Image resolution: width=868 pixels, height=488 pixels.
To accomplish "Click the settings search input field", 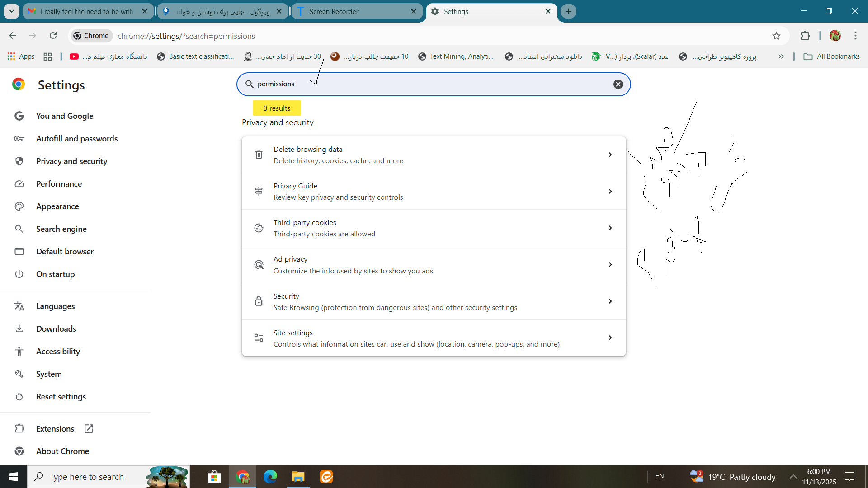I will pos(429,84).
